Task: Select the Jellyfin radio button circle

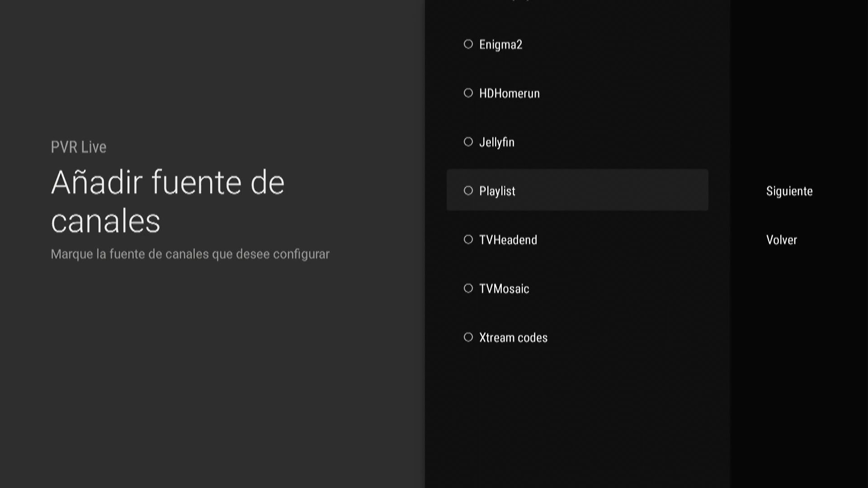Action: coord(468,142)
